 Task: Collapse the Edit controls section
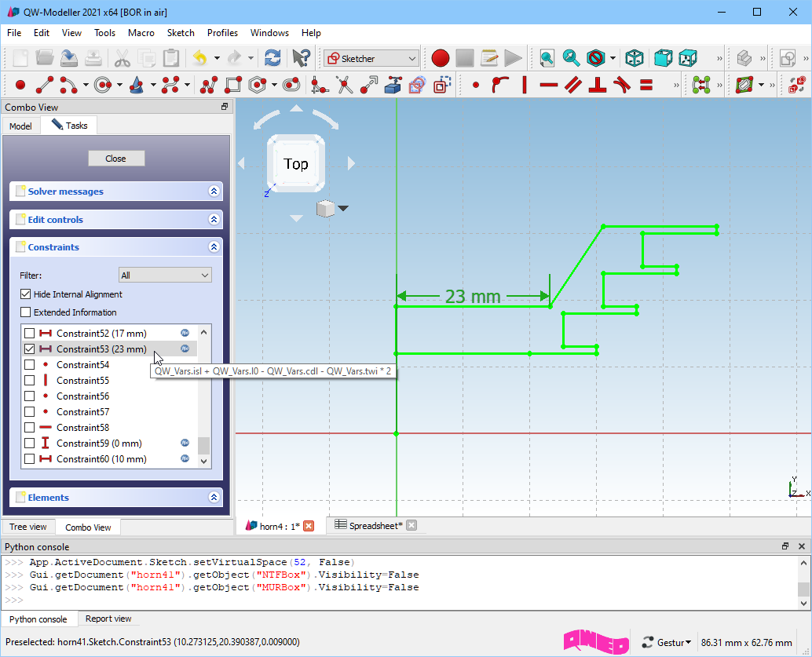click(x=214, y=220)
